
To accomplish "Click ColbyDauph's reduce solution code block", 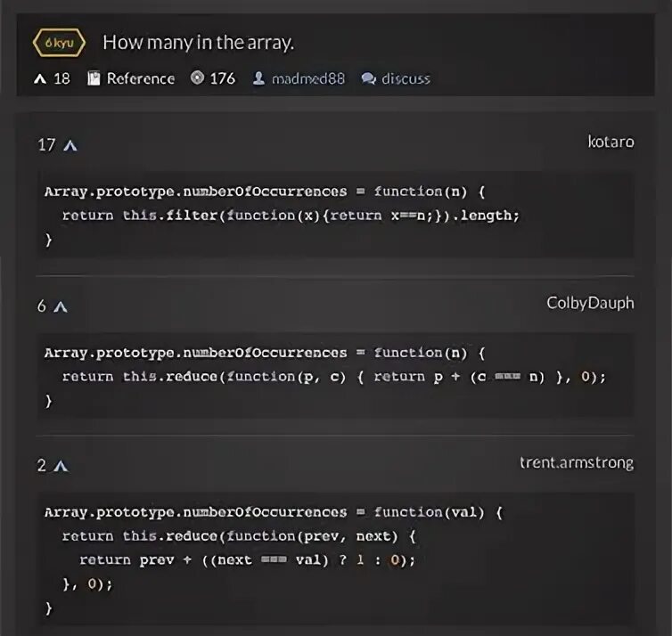I will click(x=335, y=376).
